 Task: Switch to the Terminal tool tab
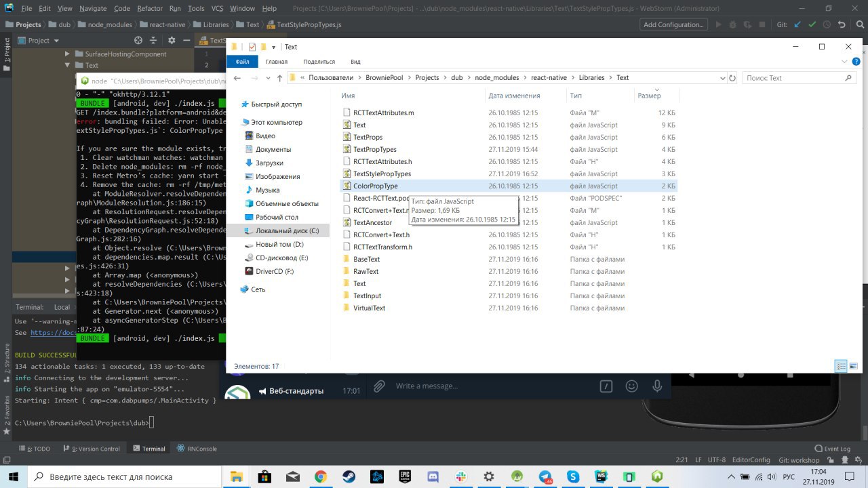[149, 449]
